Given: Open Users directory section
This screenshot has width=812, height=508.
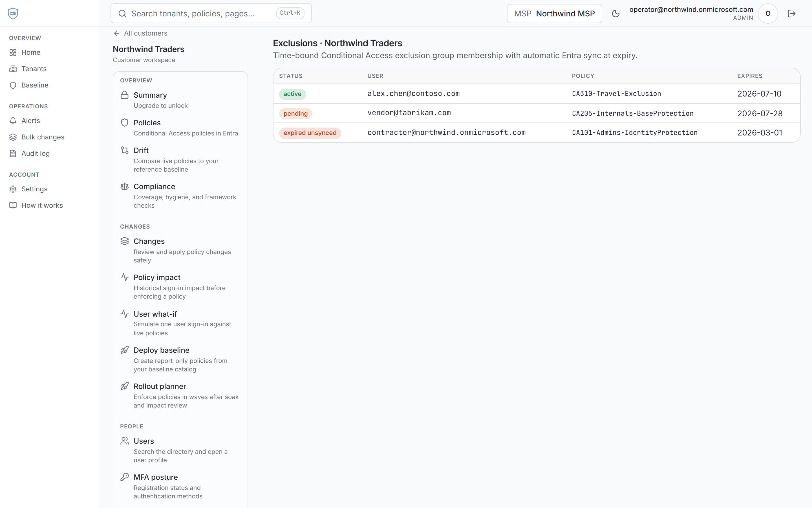Looking at the screenshot, I should [180, 450].
